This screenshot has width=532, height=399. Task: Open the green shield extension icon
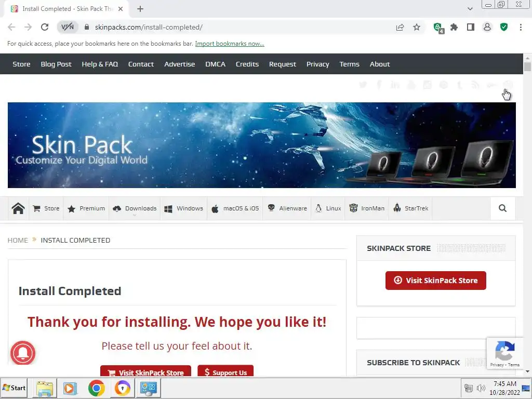pos(504,27)
